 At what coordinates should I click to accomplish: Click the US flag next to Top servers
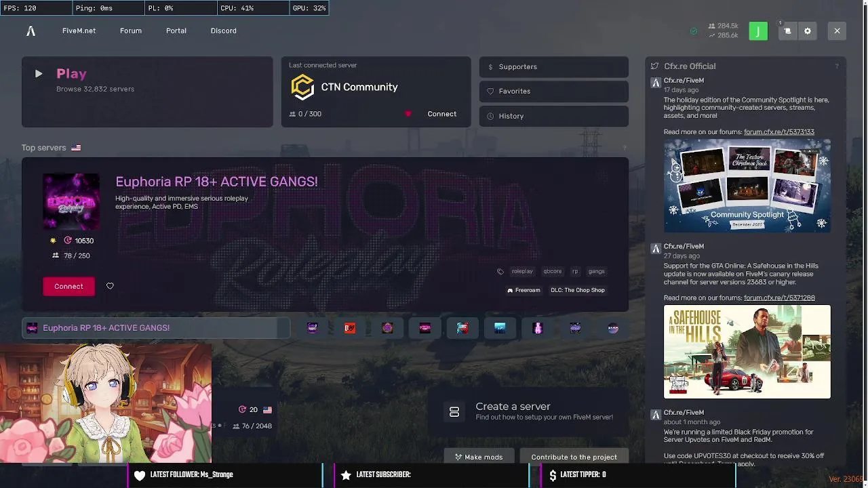(x=76, y=148)
